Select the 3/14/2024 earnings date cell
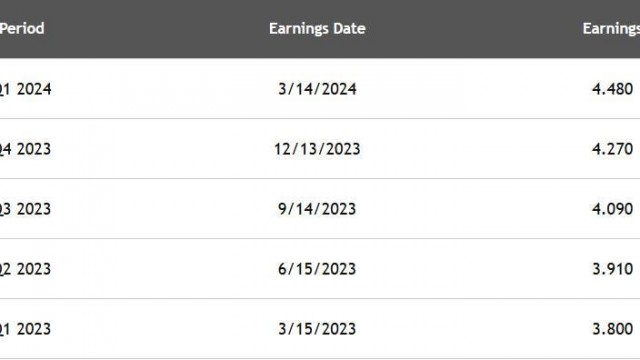The image size is (640, 360). pos(317,89)
